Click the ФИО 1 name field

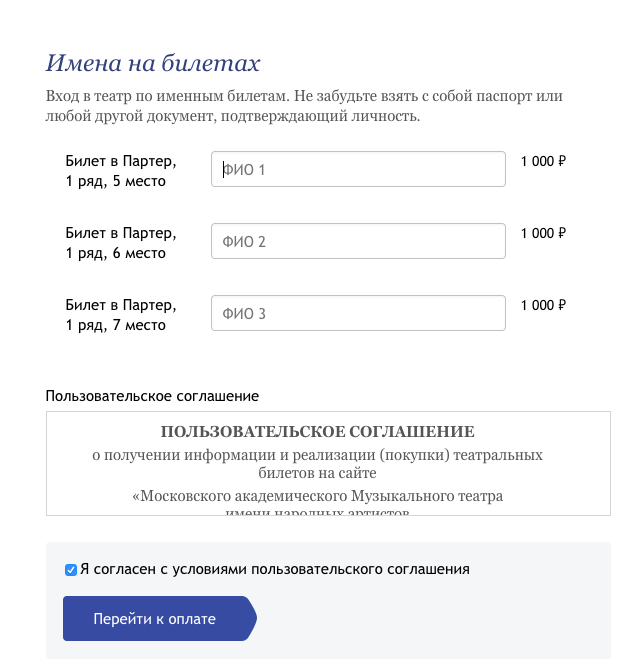click(x=358, y=170)
